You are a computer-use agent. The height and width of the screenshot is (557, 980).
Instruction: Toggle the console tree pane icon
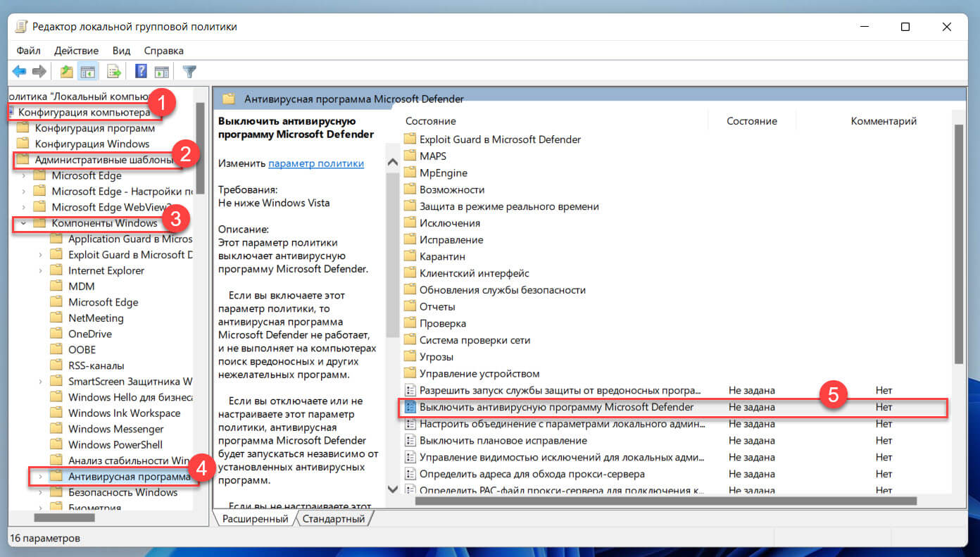pos(87,71)
